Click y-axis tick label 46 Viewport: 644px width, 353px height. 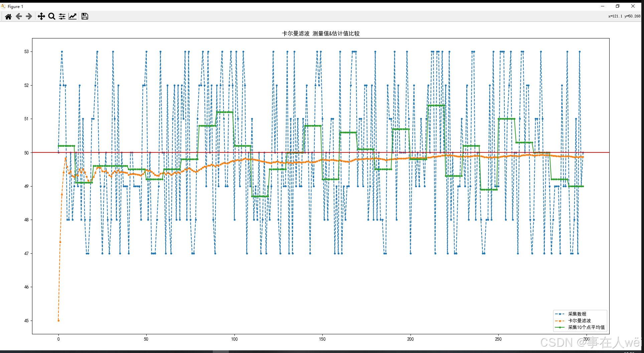(x=26, y=287)
